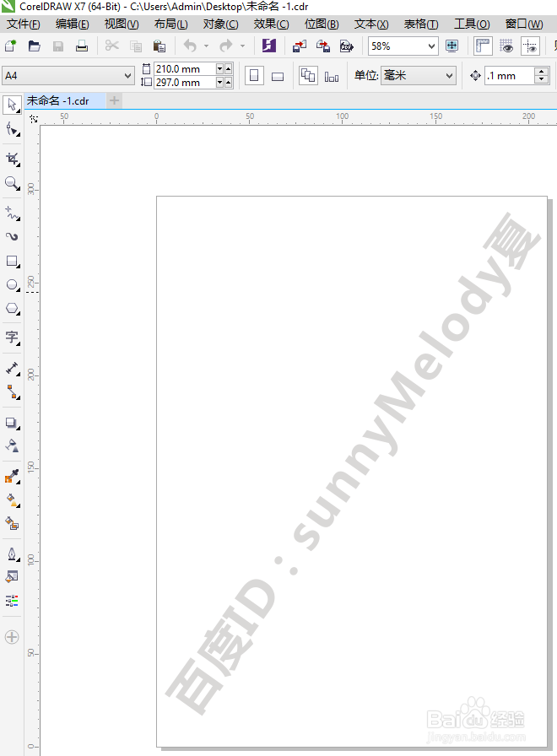557x756 pixels.
Task: Open the 文本(X) menu
Action: click(371, 24)
